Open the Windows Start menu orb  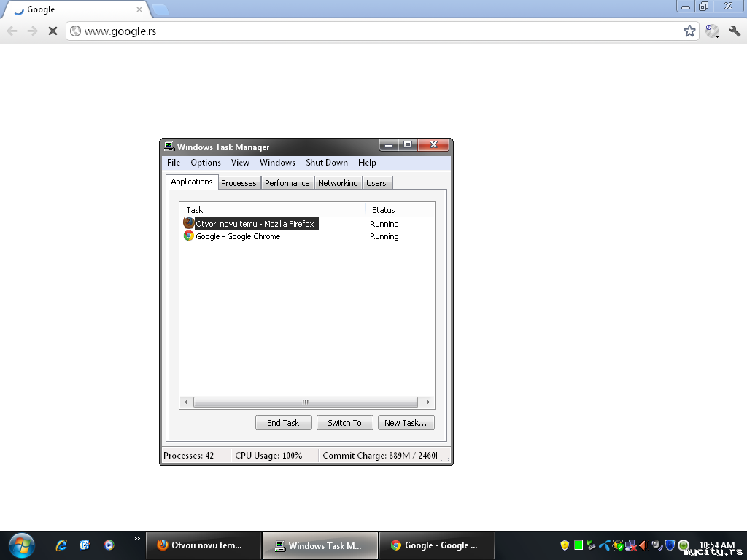coord(21,545)
